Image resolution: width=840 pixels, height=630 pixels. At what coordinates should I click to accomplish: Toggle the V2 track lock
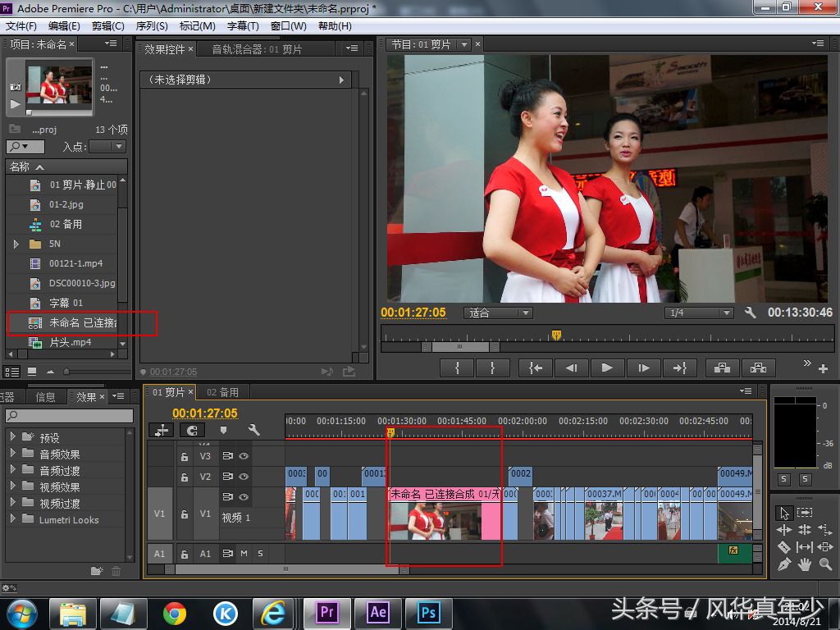[x=185, y=477]
